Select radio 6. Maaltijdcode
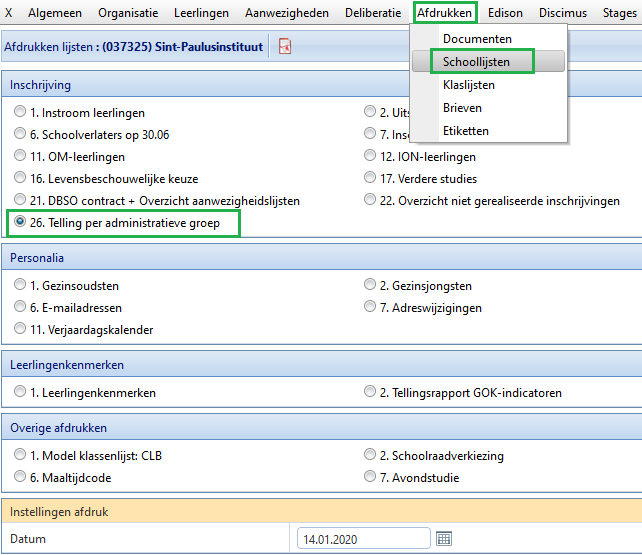This screenshot has height=555, width=642. point(20,477)
